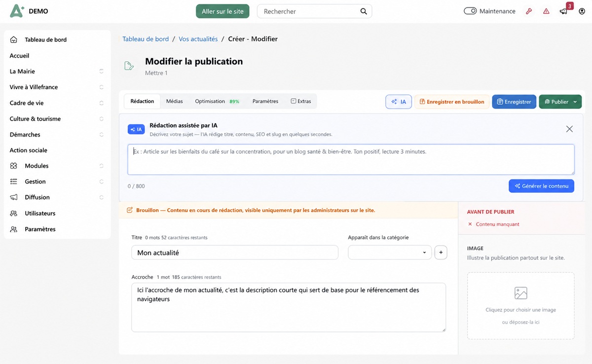The image size is (592, 364).
Task: Expand the Démarches submenu
Action: [101, 134]
